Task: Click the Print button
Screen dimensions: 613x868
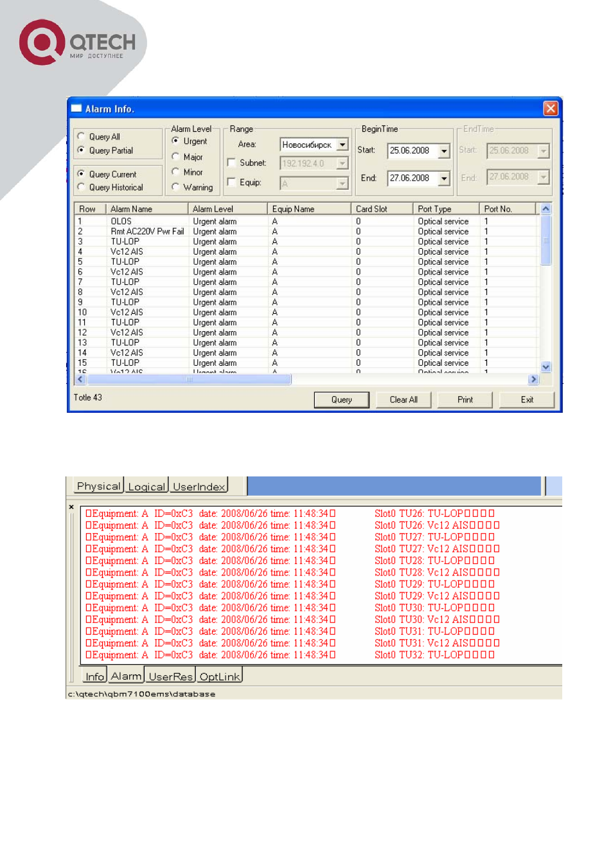Action: (x=465, y=399)
